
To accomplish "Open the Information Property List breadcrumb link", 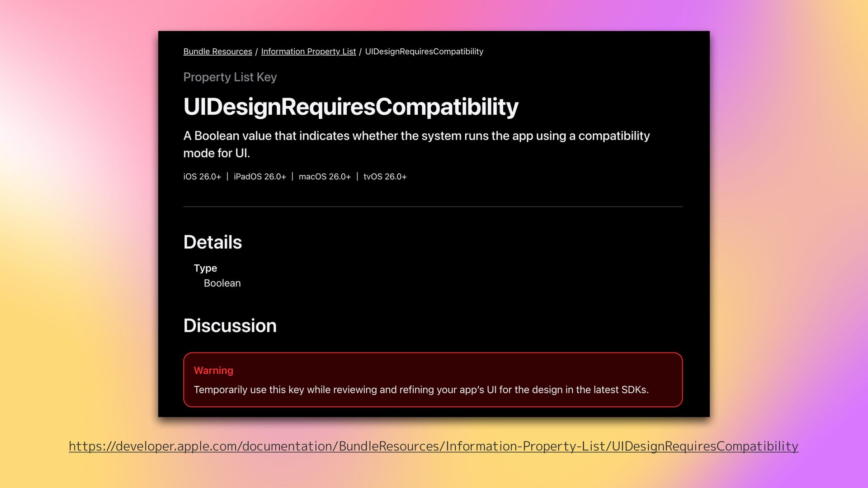I will point(308,52).
